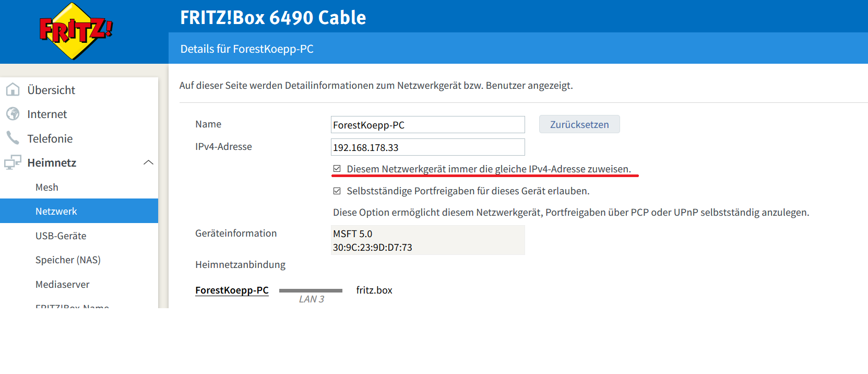Open the Mediaserver menu entry

62,284
